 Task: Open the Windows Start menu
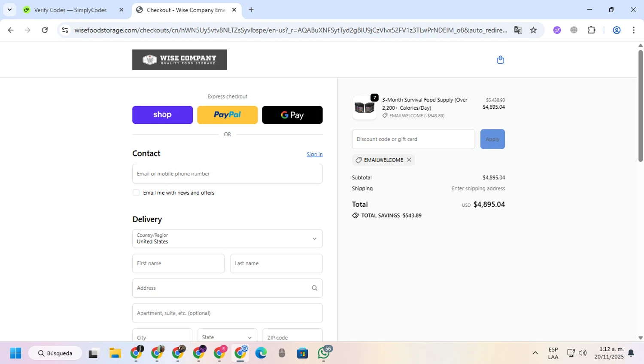[15, 353]
